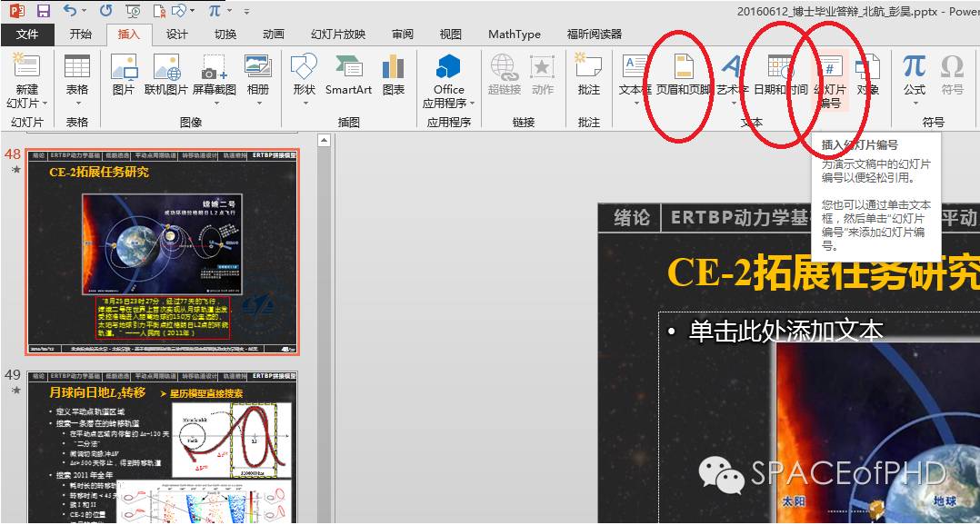
Task: Click the π equation icon in quick access toolbar
Action: click(x=215, y=11)
